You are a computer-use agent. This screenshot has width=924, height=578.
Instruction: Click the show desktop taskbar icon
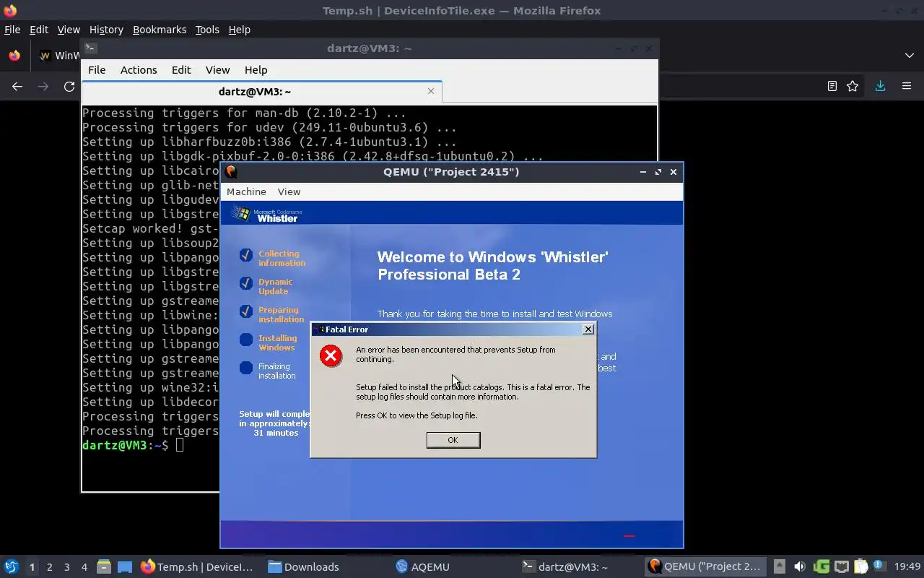click(x=125, y=566)
